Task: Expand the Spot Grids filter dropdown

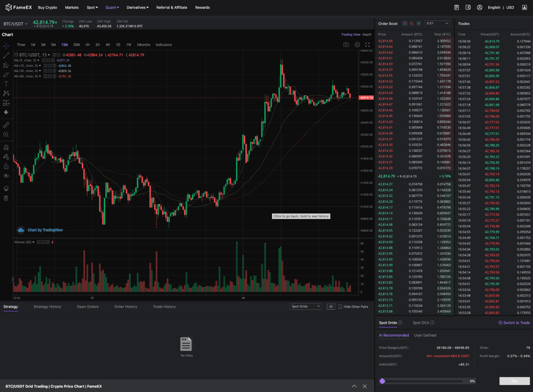Action: coord(306,307)
